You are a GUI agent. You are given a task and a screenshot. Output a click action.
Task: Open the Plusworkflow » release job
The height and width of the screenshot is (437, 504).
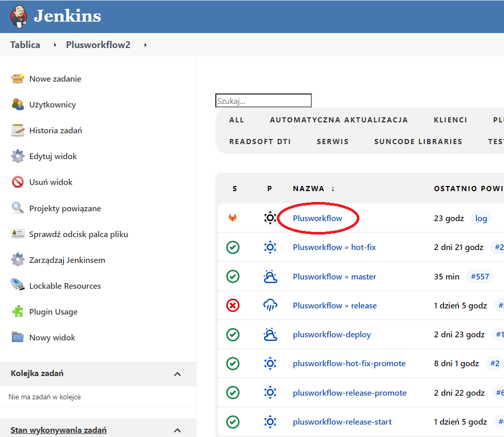click(335, 305)
